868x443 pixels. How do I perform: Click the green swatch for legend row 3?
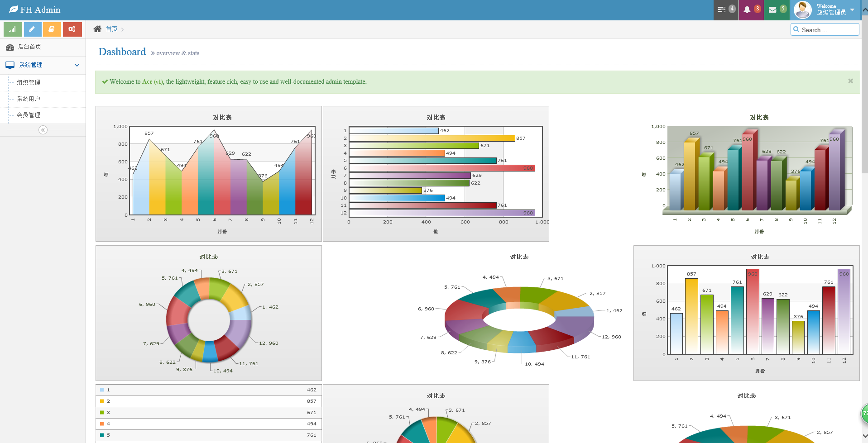(x=102, y=412)
